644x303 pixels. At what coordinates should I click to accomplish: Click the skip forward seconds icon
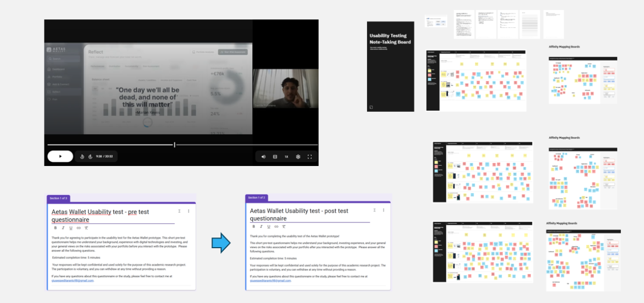(90, 156)
